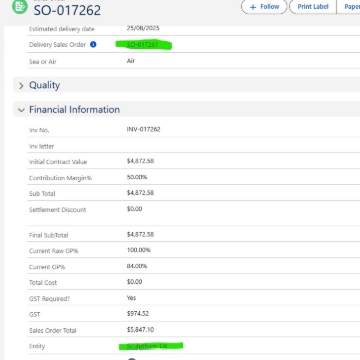Click the 'Inv letter' field label
Image resolution: width=360 pixels, height=360 pixels.
(x=41, y=146)
